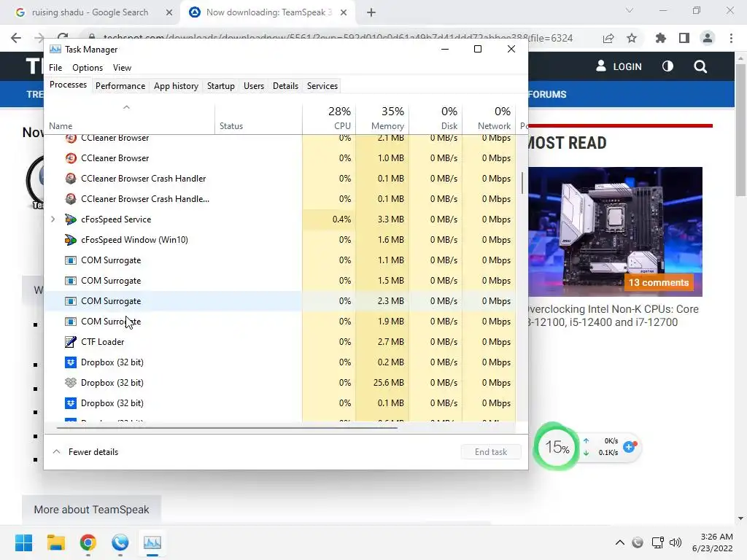Click the Task Manager title bar icon

pyautogui.click(x=55, y=49)
